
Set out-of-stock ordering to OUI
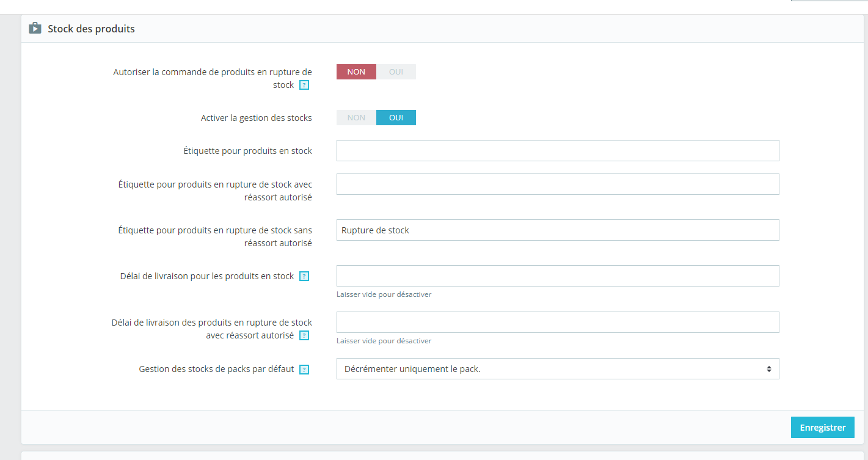tap(396, 71)
